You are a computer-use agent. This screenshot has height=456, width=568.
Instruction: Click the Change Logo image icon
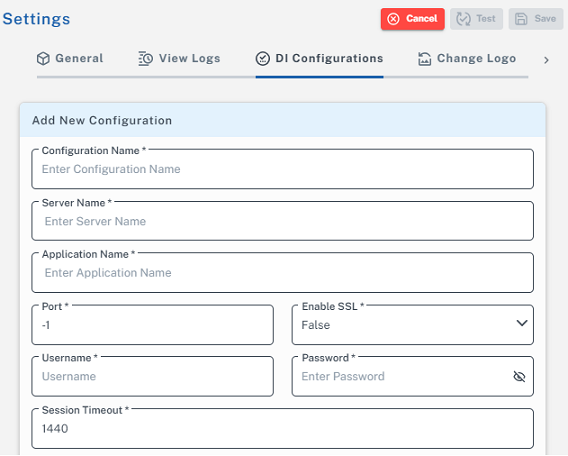tap(424, 58)
